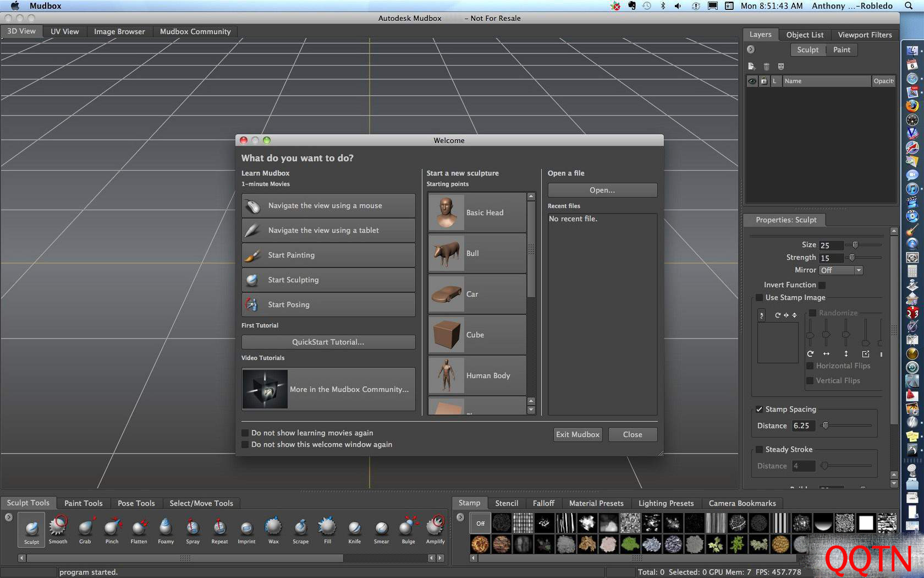The image size is (924, 578).
Task: Open the Mirror dropdown set to Off
Action: 840,270
